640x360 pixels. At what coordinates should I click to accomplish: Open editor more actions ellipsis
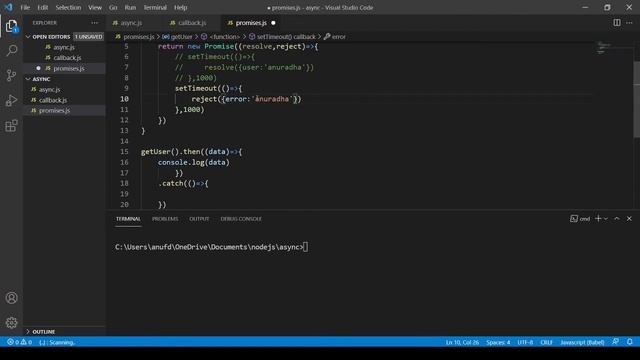coord(629,23)
